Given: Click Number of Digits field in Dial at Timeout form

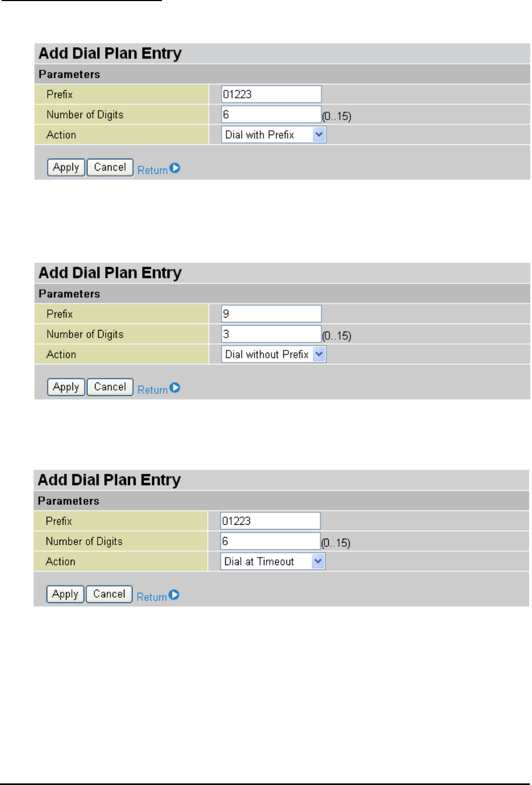Looking at the screenshot, I should (x=270, y=541).
